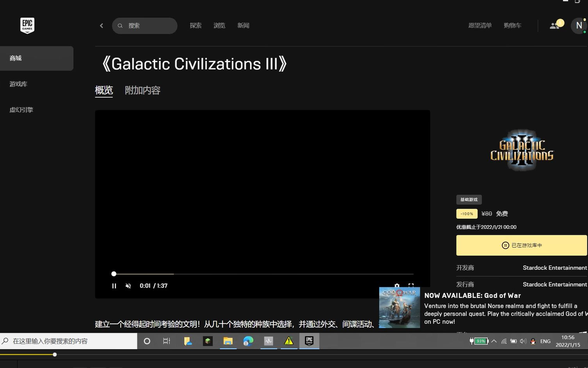Open the God of War notification thumbnail
Viewport: 588px width, 368px height.
[x=400, y=307]
